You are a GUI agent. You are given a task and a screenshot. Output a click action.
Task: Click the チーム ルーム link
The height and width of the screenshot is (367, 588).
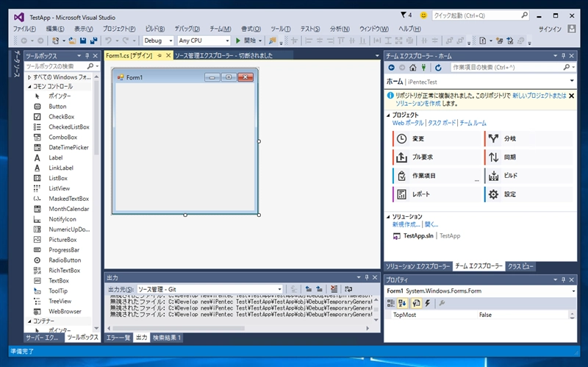click(473, 123)
